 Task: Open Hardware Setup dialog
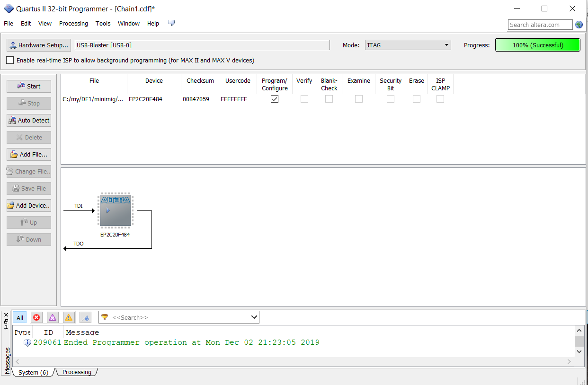(x=39, y=45)
